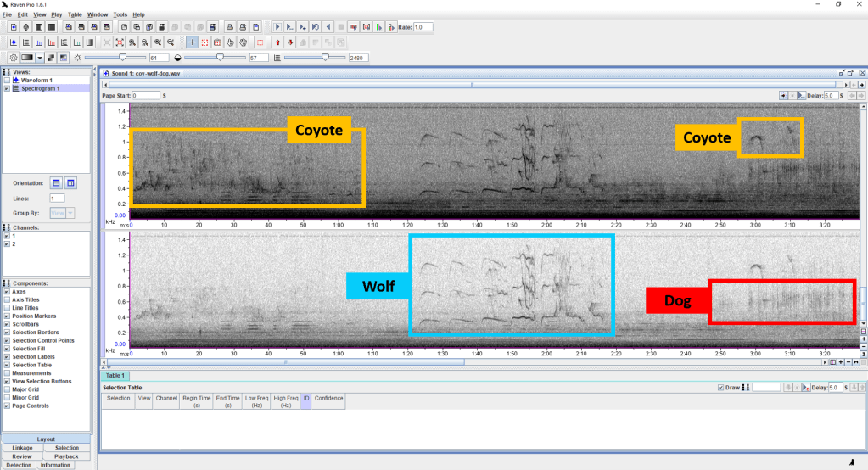868x470 pixels.
Task: Switch to the Detection tab
Action: (x=19, y=465)
